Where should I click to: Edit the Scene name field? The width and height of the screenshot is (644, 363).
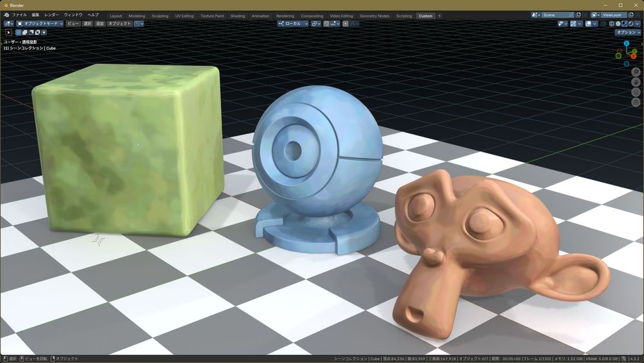pos(558,15)
